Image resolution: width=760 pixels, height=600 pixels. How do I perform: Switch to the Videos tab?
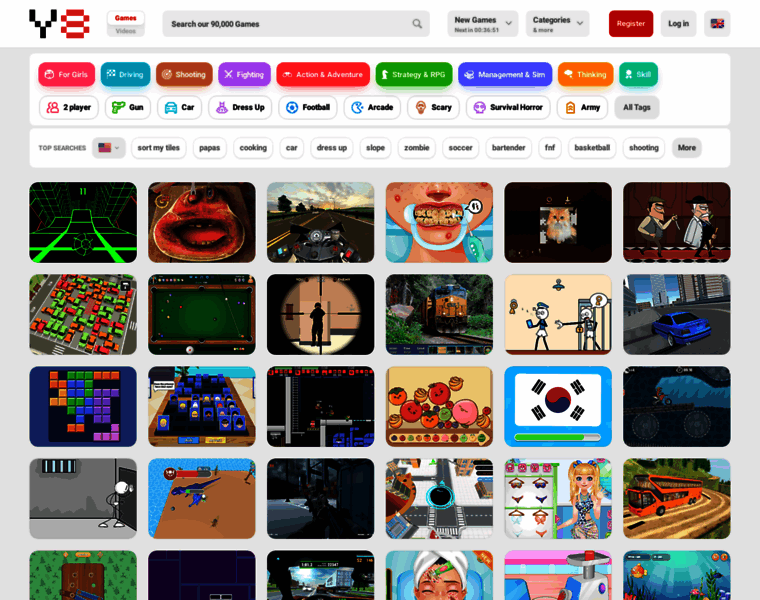pyautogui.click(x=126, y=31)
